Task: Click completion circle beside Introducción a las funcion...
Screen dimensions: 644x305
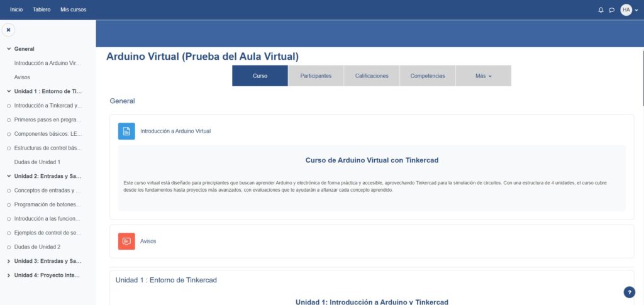Action: [9, 219]
